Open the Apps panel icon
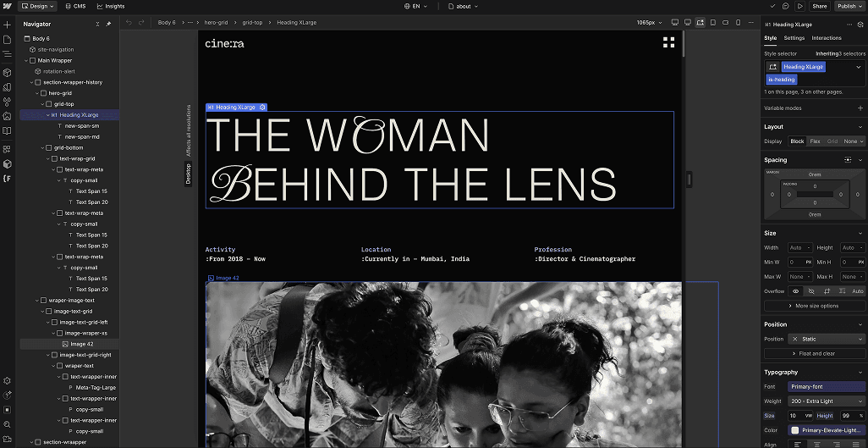This screenshot has width=868, height=448. click(7, 149)
